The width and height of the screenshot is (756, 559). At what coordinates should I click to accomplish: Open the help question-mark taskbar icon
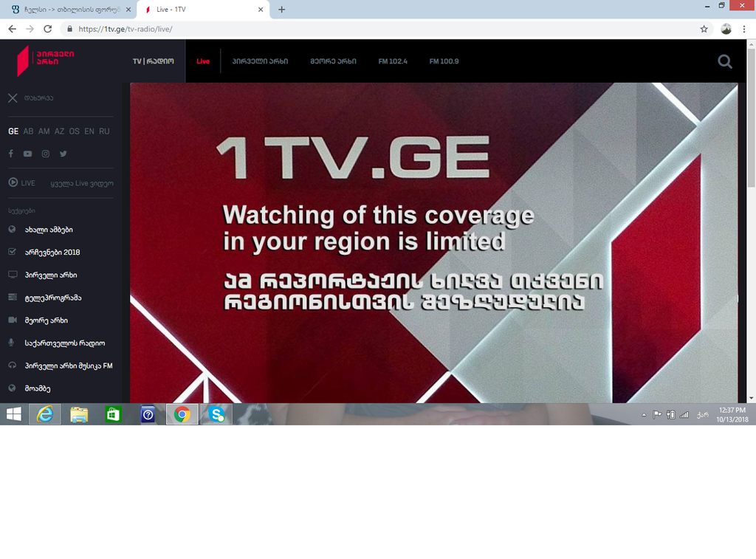tap(148, 414)
